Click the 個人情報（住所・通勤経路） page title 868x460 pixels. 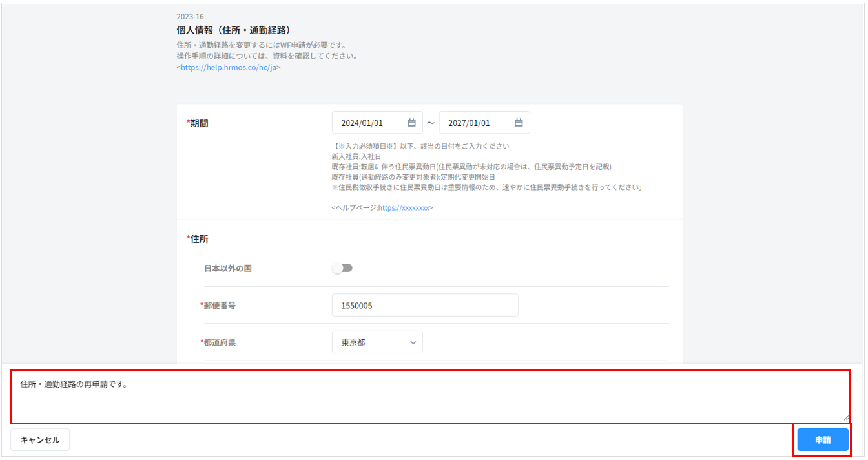[233, 30]
